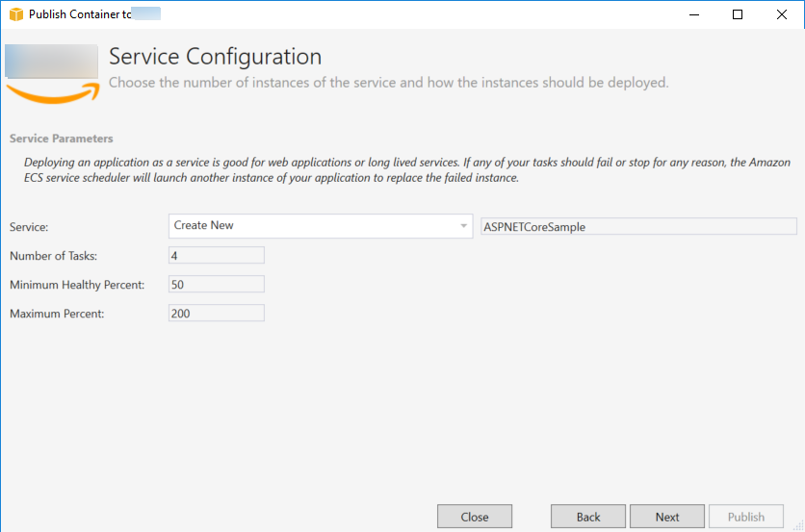This screenshot has height=532, width=805.
Task: Select the Maximum Percent field showing 200
Action: coord(216,314)
